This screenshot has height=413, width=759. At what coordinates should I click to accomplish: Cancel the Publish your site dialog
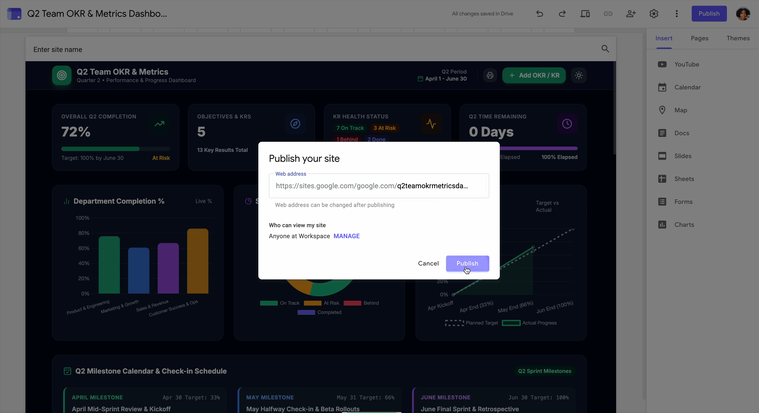coord(428,263)
